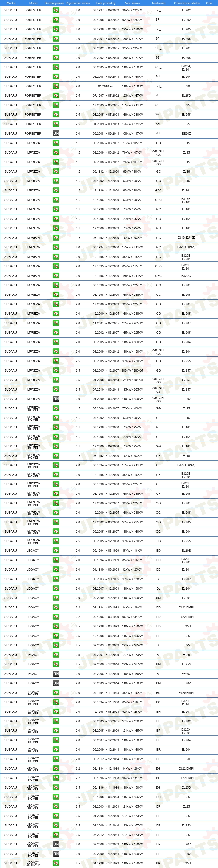The height and width of the screenshot is (868, 218).
Task: Click the petrol icon for Impreza 206kW / 280KM
Action: [56, 370]
